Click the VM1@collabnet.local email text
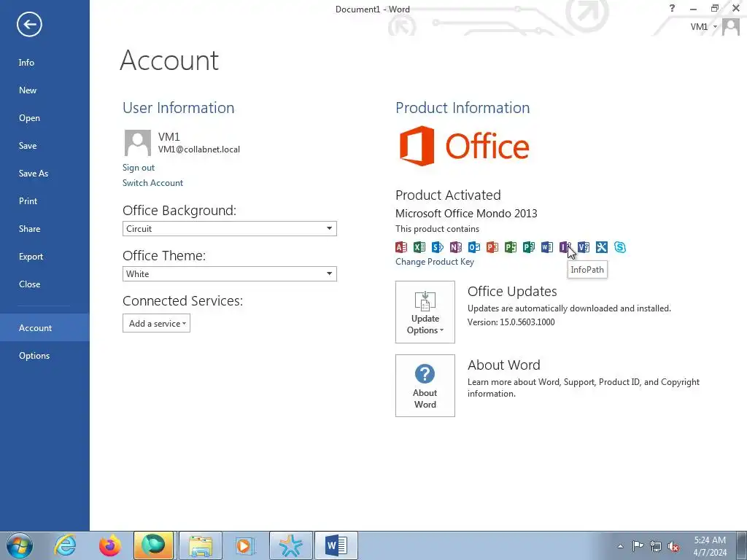 199,149
